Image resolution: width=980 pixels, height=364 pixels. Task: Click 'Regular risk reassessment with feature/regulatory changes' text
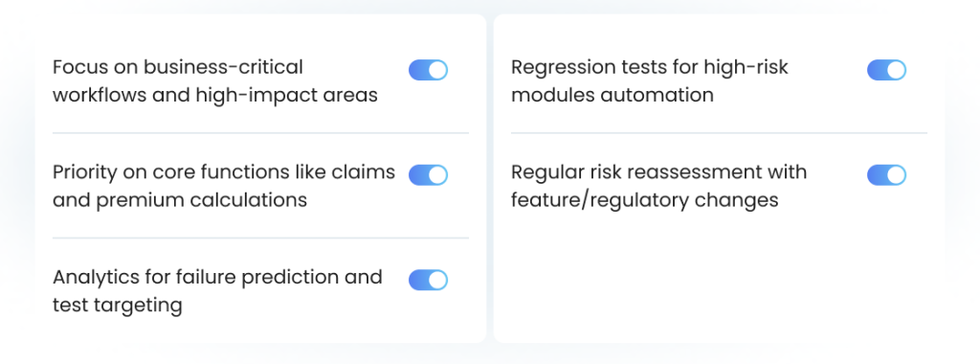pos(658,186)
